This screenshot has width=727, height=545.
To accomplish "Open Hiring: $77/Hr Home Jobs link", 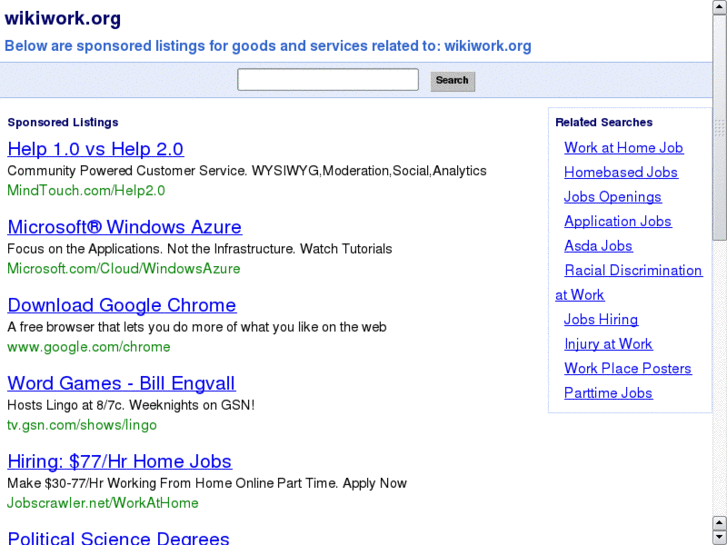I will (x=120, y=462).
